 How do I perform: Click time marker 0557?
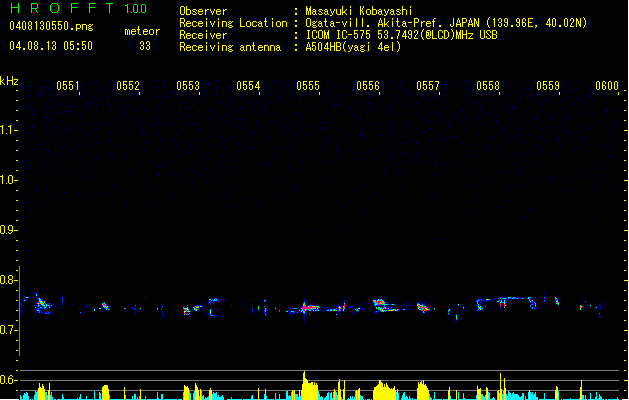pos(428,86)
